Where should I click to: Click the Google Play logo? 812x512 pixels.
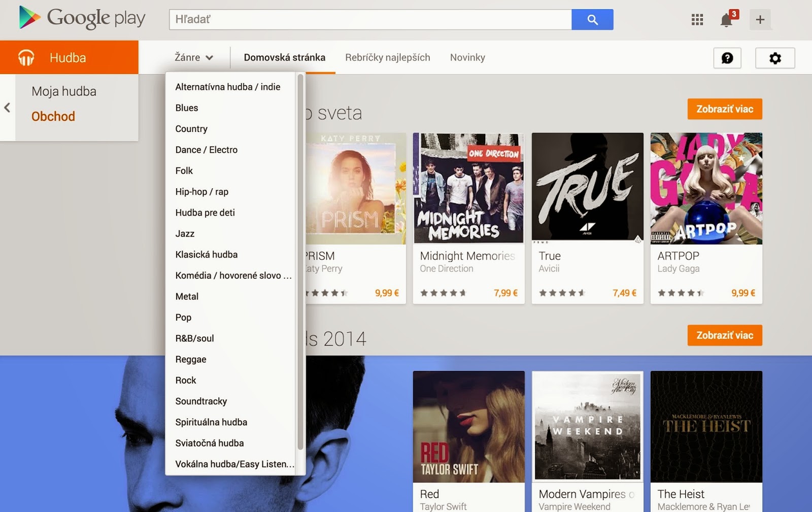tap(82, 18)
